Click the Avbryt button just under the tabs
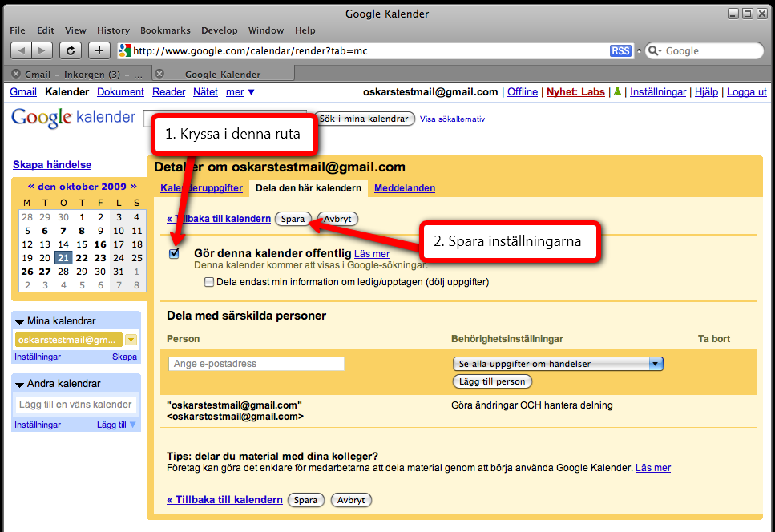775x532 pixels. click(338, 219)
